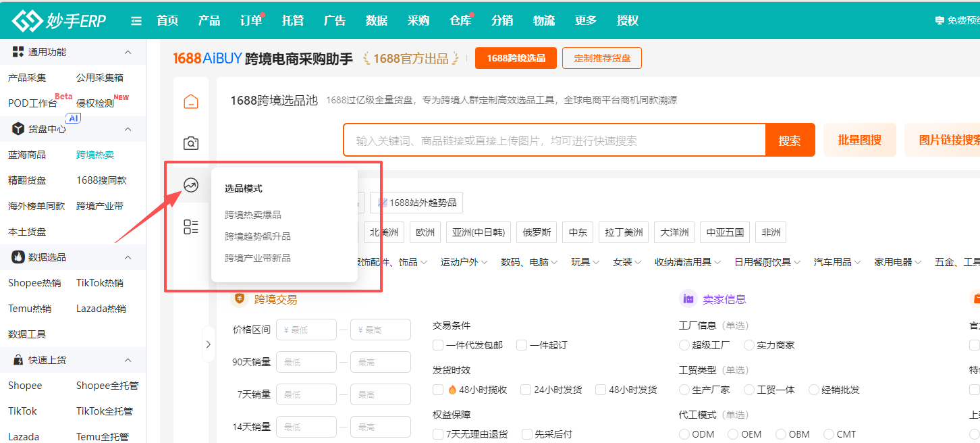Open the trend chart 选品模式 side icon

click(191, 185)
